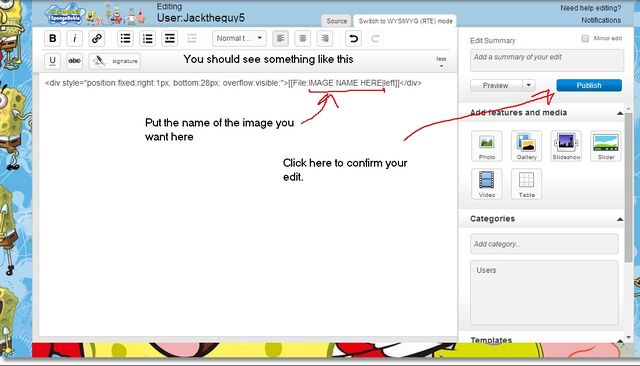Add a Photo to the page
640x366 pixels.
(487, 146)
